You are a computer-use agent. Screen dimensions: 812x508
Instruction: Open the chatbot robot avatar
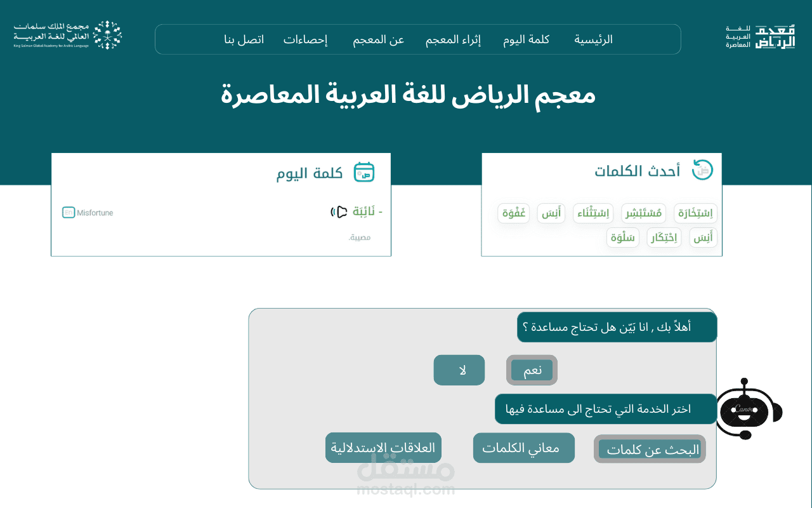(x=749, y=409)
